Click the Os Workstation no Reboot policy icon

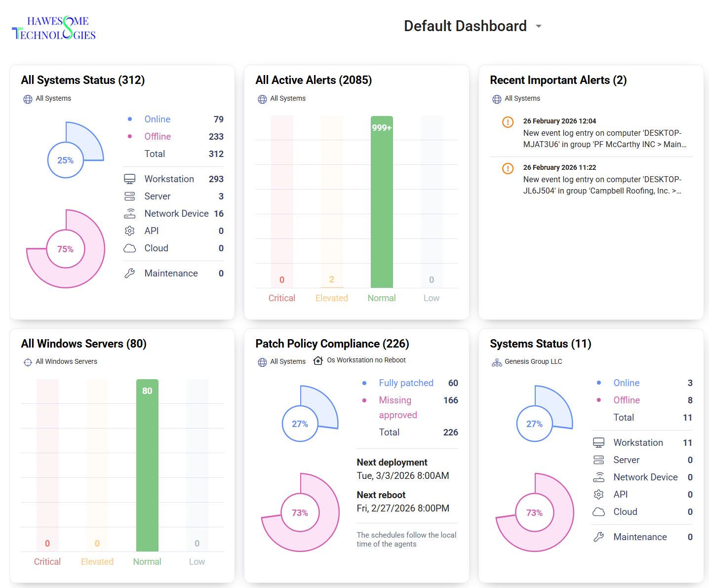318,360
